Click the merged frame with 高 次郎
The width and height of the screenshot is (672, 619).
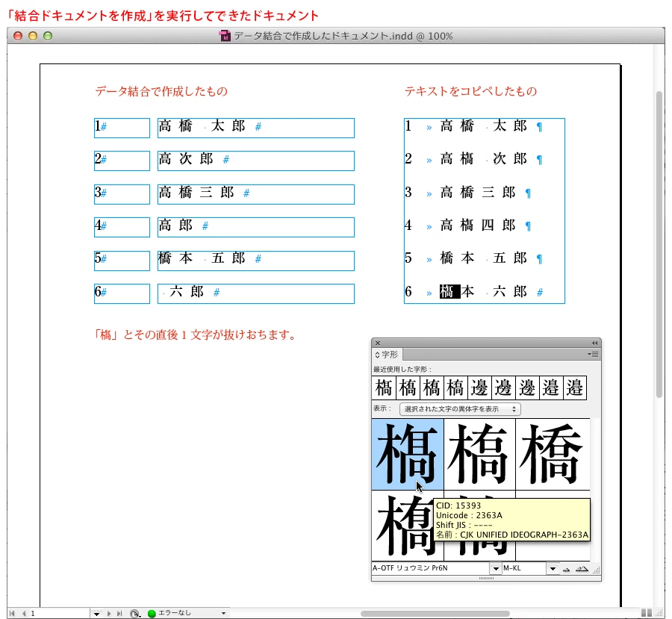(x=256, y=161)
